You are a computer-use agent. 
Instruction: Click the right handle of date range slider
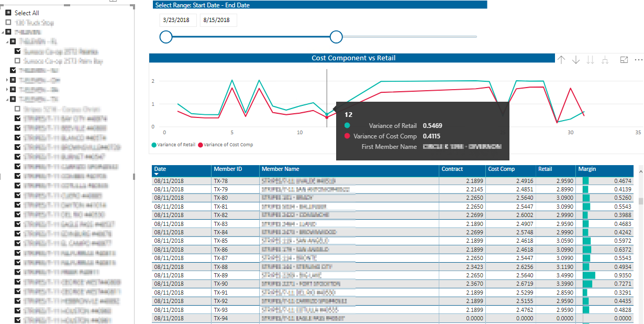(x=336, y=37)
